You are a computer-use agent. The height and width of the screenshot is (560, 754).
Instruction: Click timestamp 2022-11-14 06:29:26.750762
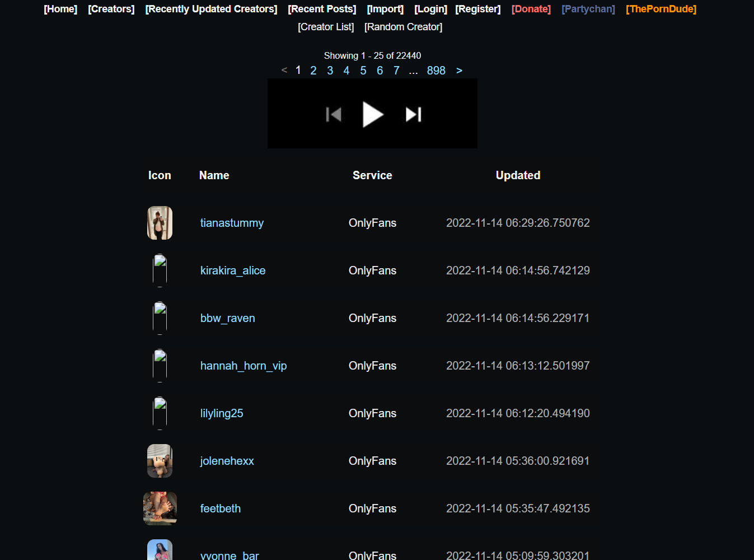pos(518,223)
